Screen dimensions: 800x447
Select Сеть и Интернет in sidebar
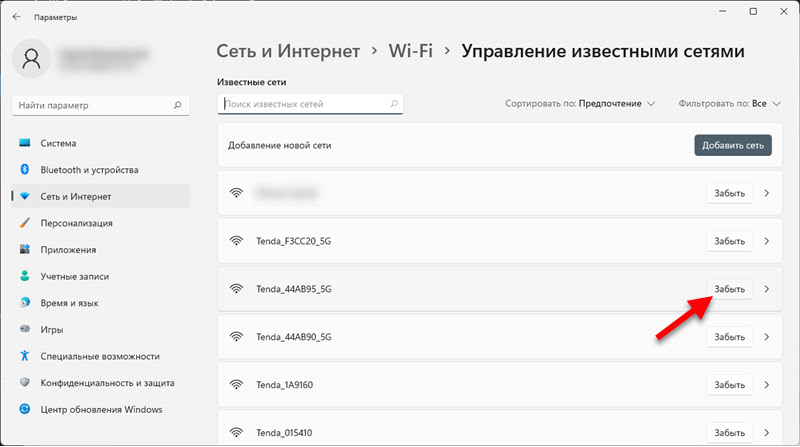[76, 197]
